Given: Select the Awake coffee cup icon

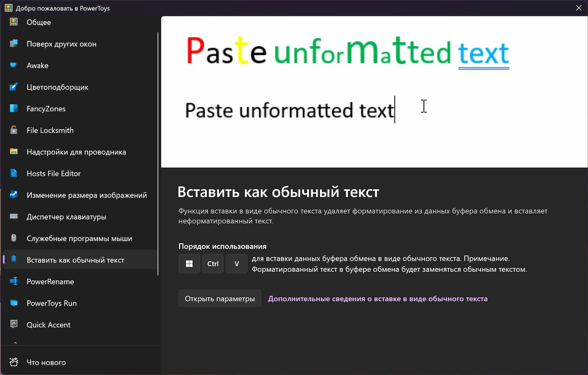Looking at the screenshot, I should [x=14, y=65].
